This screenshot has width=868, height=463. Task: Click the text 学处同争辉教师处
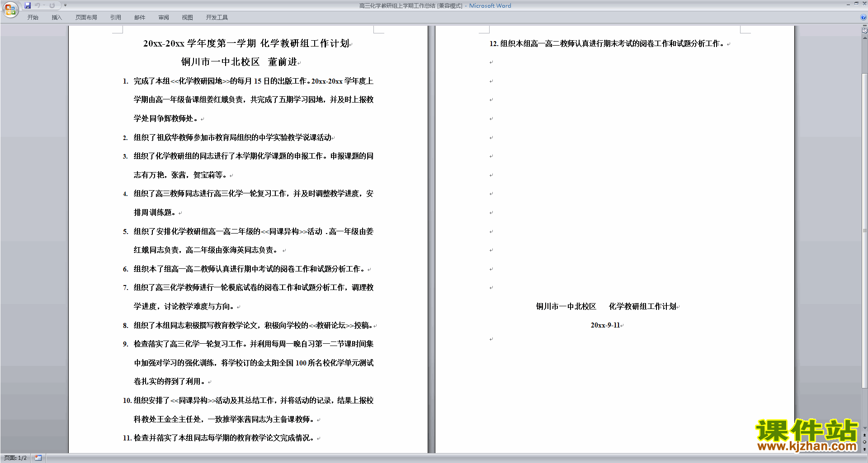(166, 118)
